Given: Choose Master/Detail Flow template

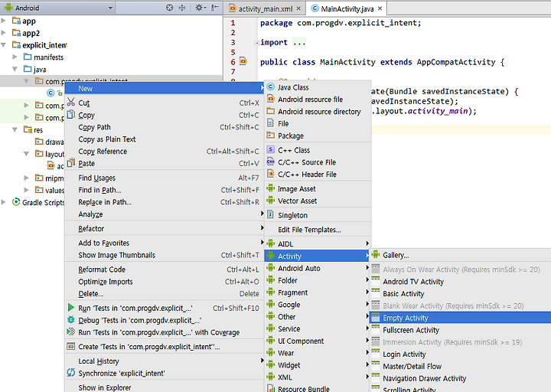Looking at the screenshot, I should (461, 366).
